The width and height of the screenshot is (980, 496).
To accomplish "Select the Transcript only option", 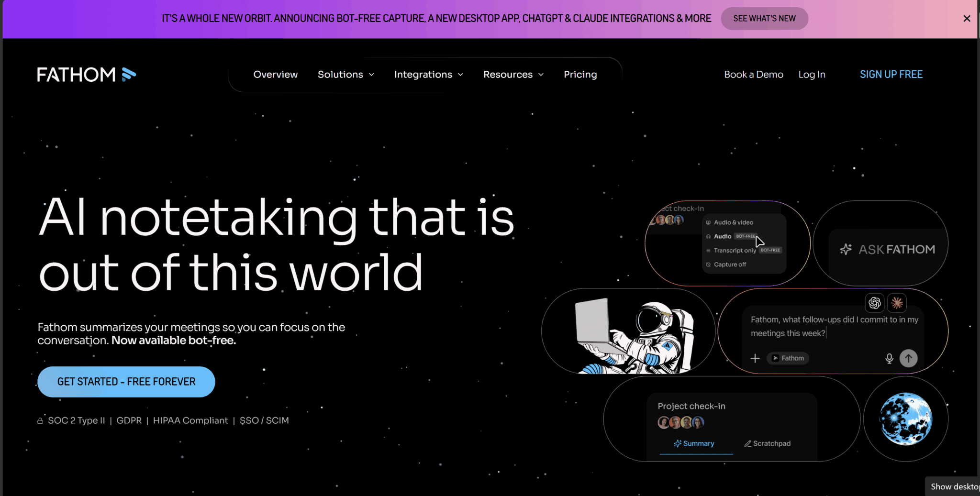I will 743,250.
